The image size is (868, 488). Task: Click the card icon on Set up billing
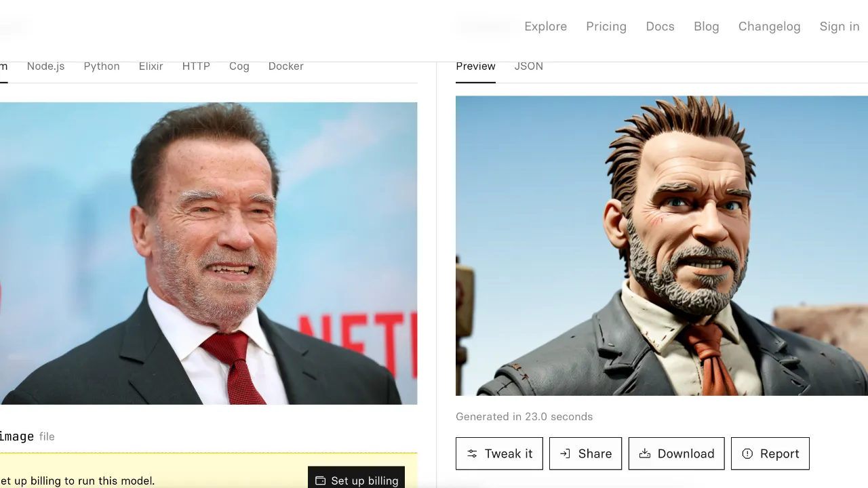pos(321,481)
